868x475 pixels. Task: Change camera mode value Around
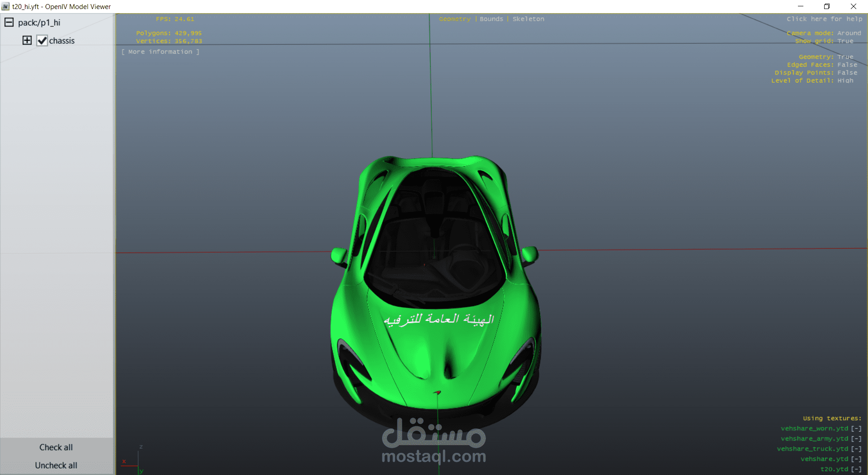click(849, 33)
